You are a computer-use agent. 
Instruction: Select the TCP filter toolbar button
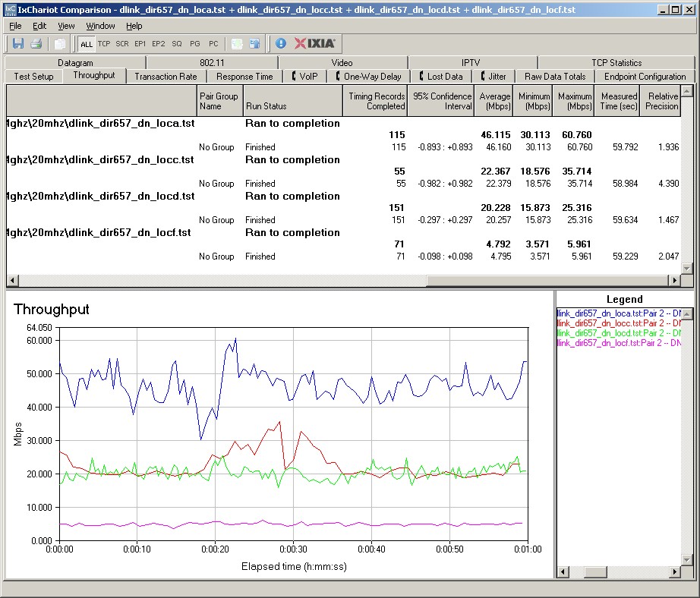[104, 44]
